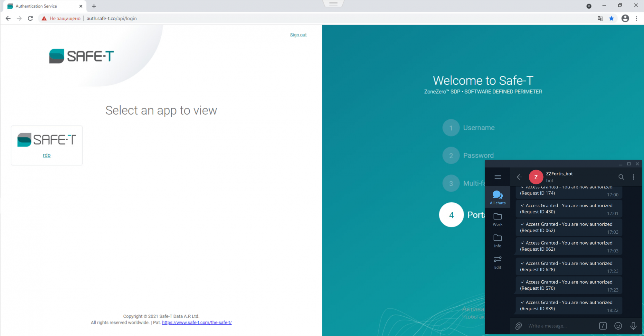Minimize the Chrome window
This screenshot has height=336, width=644.
[x=604, y=5]
